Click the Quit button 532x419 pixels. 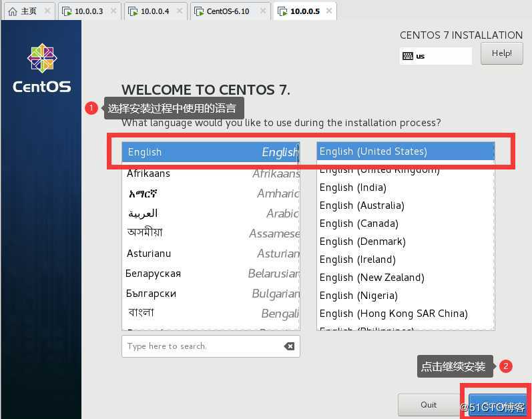[x=429, y=405]
